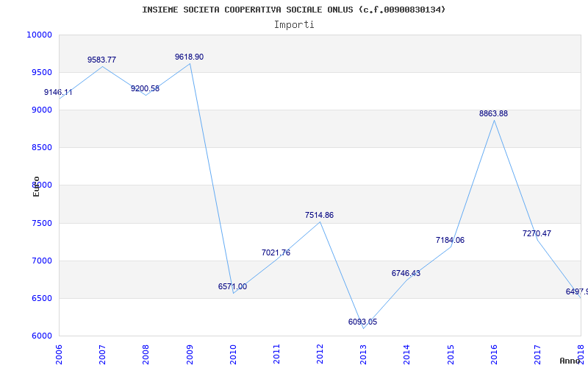Click the INSIEME SOCIETA COOPERATIVA chart title
588x368 pixels.
[294, 10]
